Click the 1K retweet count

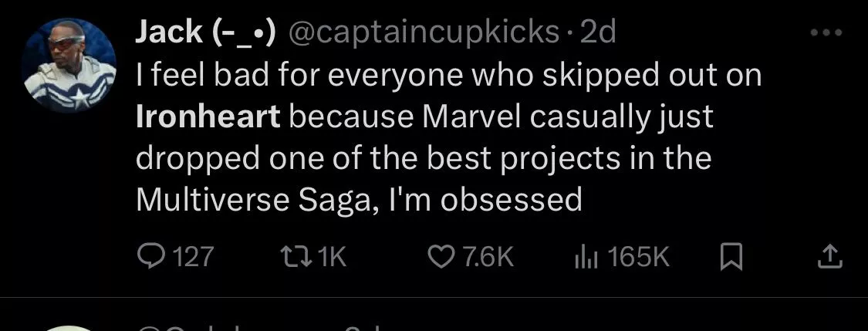pos(332,257)
